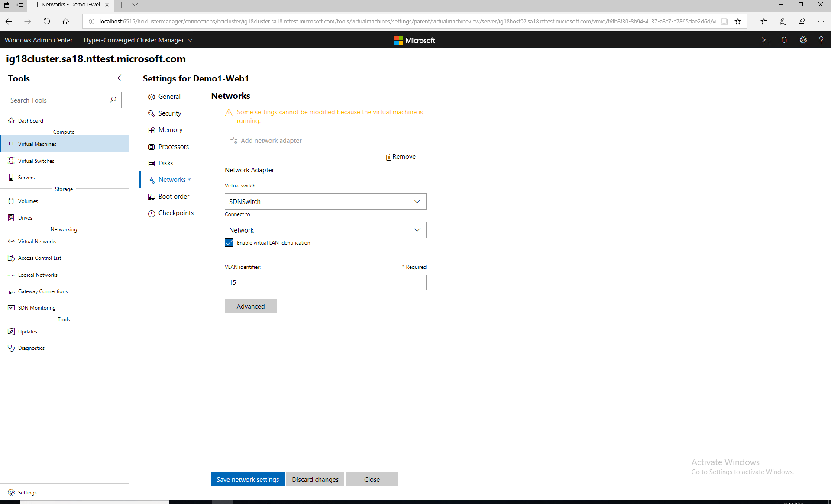Open the help question mark icon

pos(821,40)
